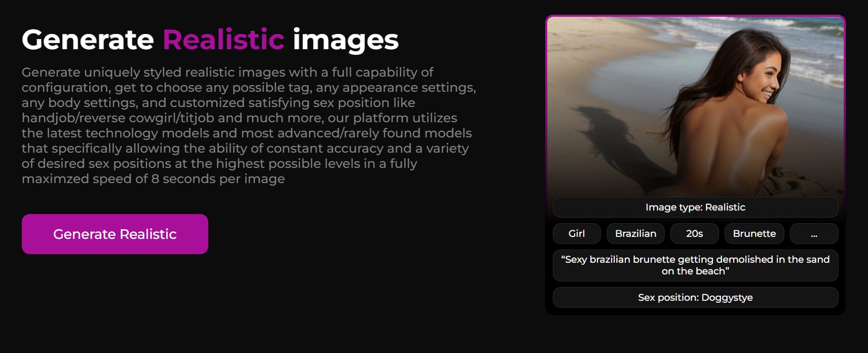The image size is (868, 353).
Task: Open the beach preview image thumbnail
Action: click(x=695, y=106)
